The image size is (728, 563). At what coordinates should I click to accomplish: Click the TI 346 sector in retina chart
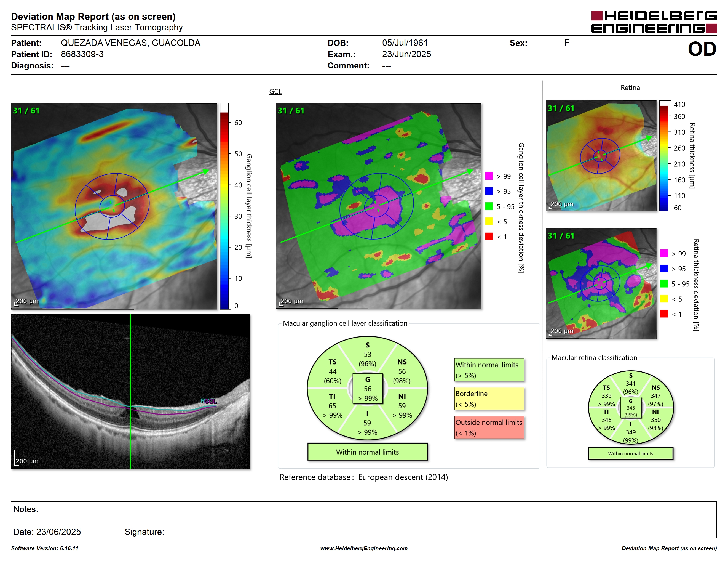607,420
